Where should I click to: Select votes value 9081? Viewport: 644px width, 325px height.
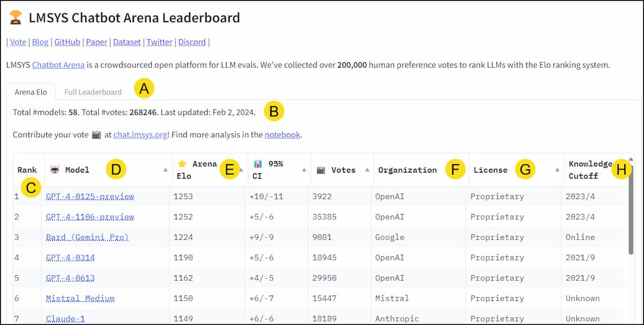click(x=322, y=237)
